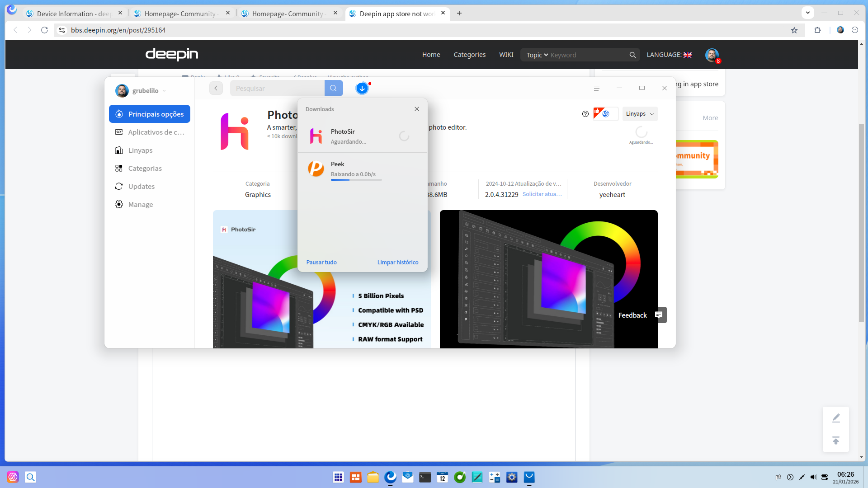
Task: Click Pausar tudo link
Action: (x=321, y=262)
